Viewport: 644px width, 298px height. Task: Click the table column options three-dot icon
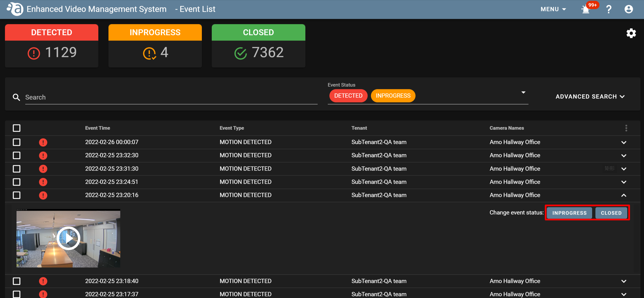pos(626,128)
